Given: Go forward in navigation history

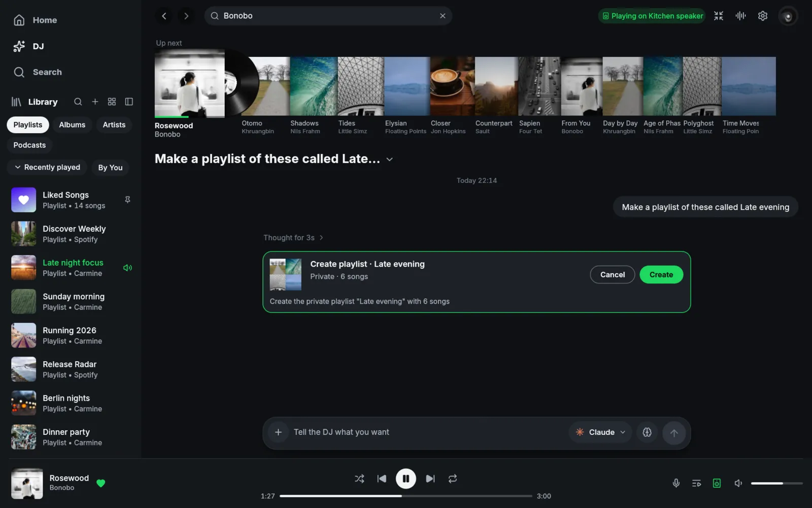Looking at the screenshot, I should point(186,16).
